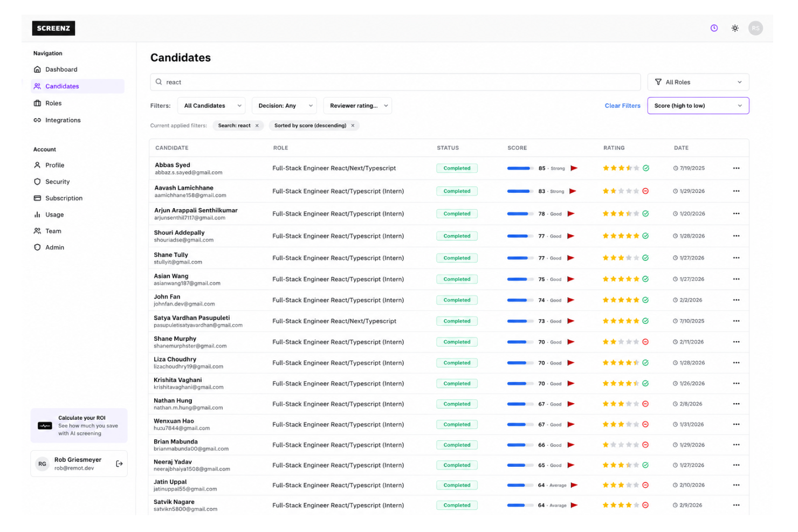Click the Completed badge for Liza Choudhry
The width and height of the screenshot is (798, 532).
(x=457, y=363)
